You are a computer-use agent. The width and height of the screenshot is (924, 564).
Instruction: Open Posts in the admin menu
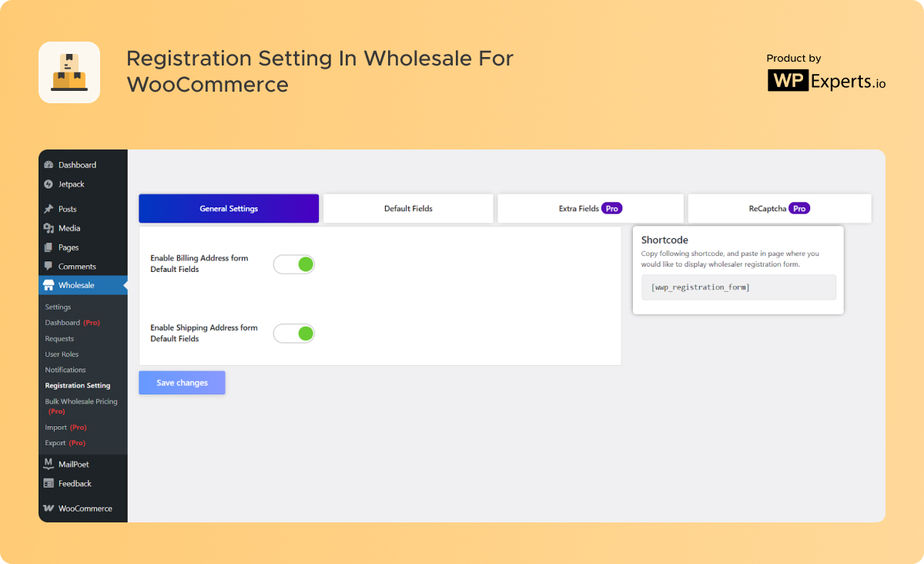pyautogui.click(x=68, y=209)
